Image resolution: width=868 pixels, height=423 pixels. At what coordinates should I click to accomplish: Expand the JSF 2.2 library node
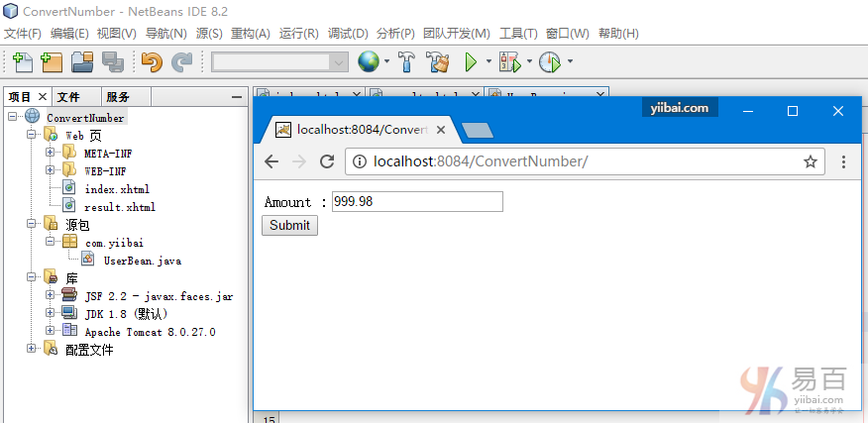(x=50, y=295)
